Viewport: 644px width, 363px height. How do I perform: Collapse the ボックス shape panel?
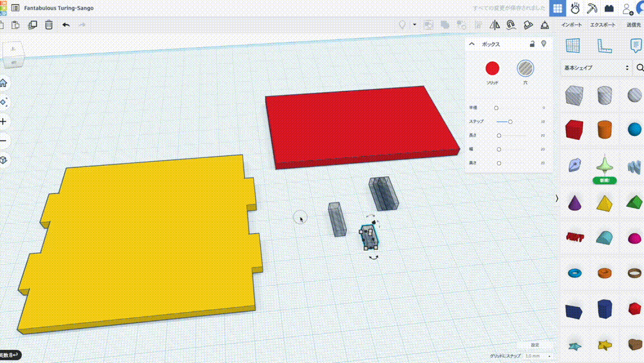point(472,44)
